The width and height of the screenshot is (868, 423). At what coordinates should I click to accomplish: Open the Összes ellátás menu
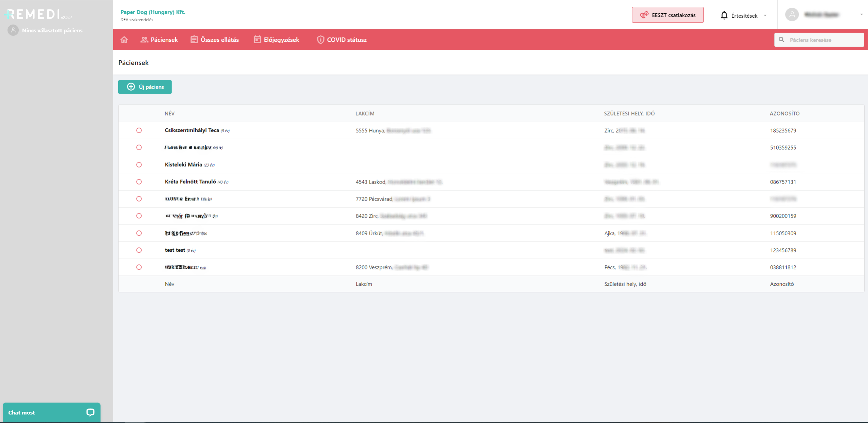[215, 40]
